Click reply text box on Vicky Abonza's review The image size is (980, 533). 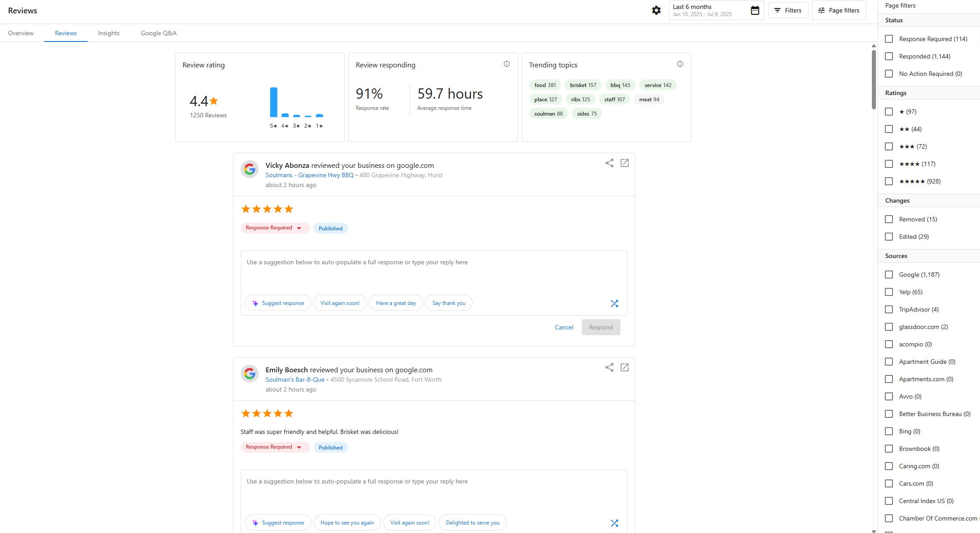[x=434, y=272]
